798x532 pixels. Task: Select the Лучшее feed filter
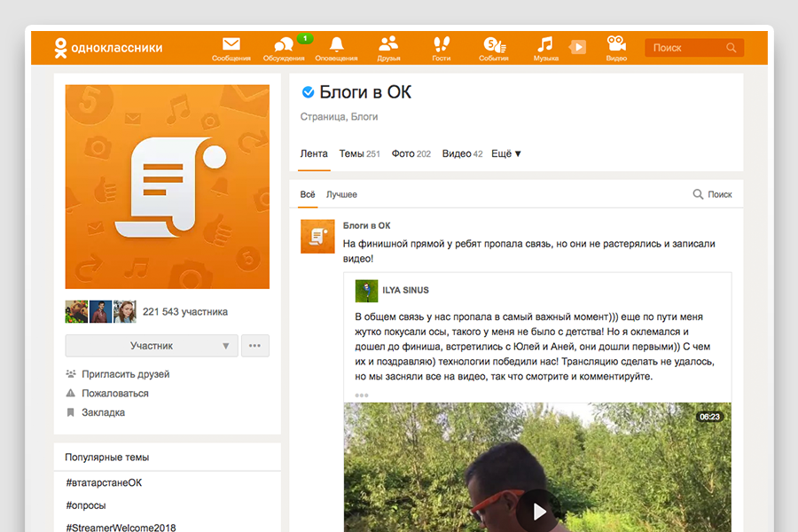(x=341, y=194)
